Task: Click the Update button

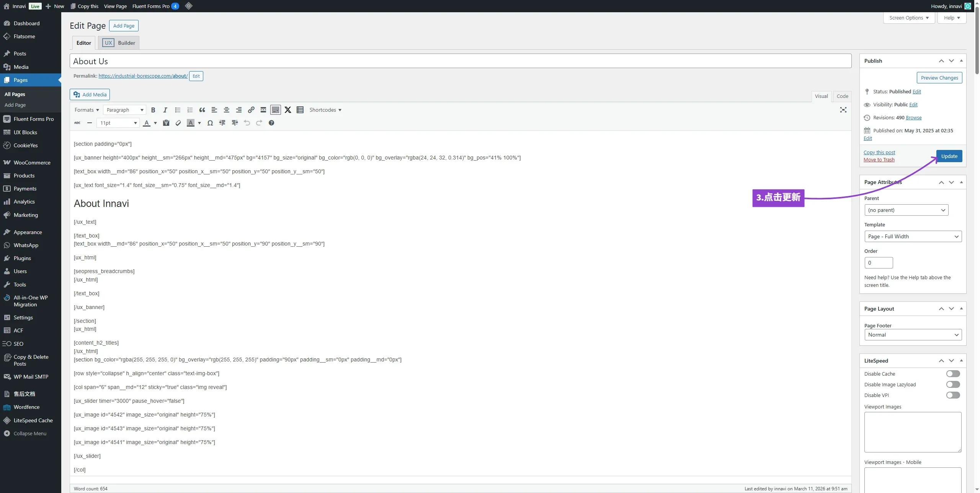Action: pos(949,156)
